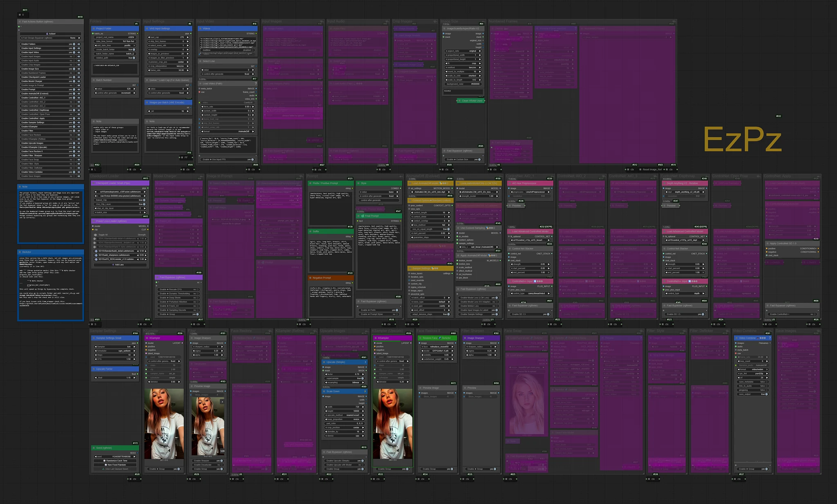This screenshot has width=837, height=504.
Task: Open control_type canny/lineart/mlsd dropdown
Action: pyautogui.click(x=530, y=293)
